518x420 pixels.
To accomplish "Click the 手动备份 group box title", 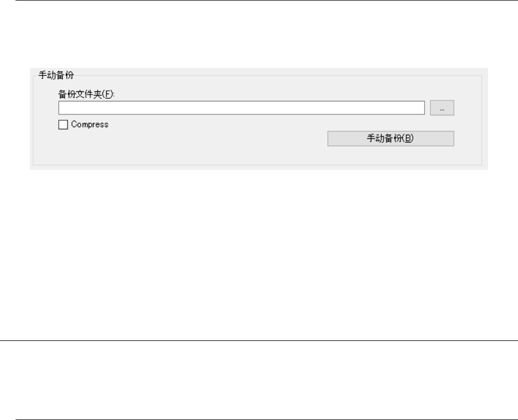I will point(56,75).
